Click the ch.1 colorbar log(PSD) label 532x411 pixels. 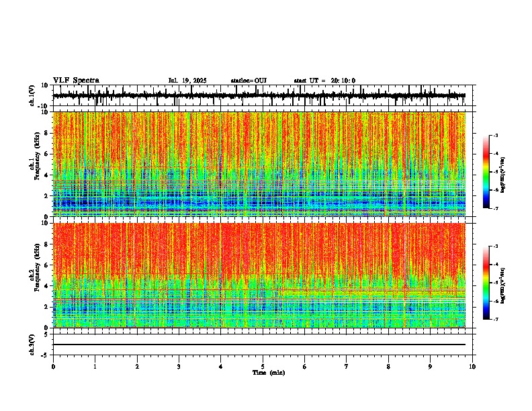coord(502,175)
